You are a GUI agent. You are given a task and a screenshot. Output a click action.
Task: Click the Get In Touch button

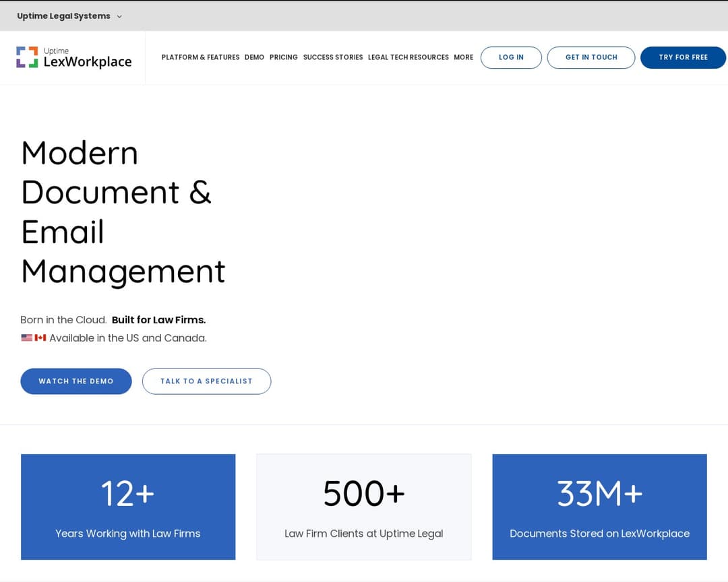coord(591,57)
